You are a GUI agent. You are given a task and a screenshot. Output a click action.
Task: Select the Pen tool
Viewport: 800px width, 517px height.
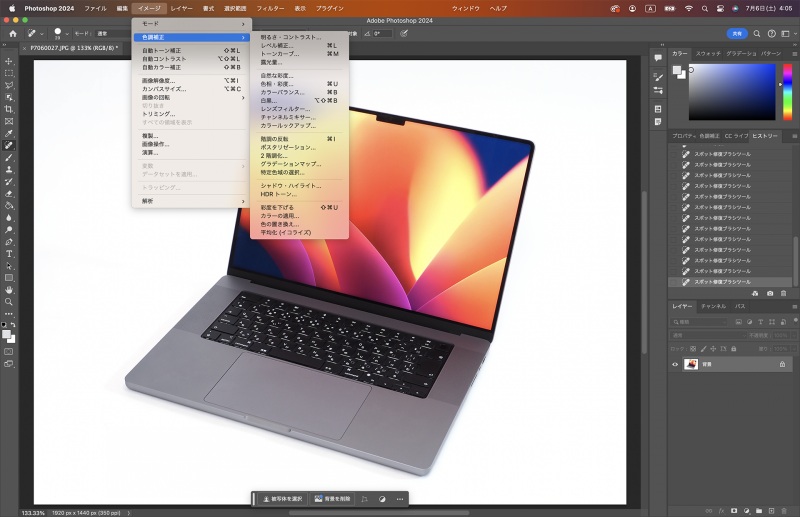click(9, 242)
